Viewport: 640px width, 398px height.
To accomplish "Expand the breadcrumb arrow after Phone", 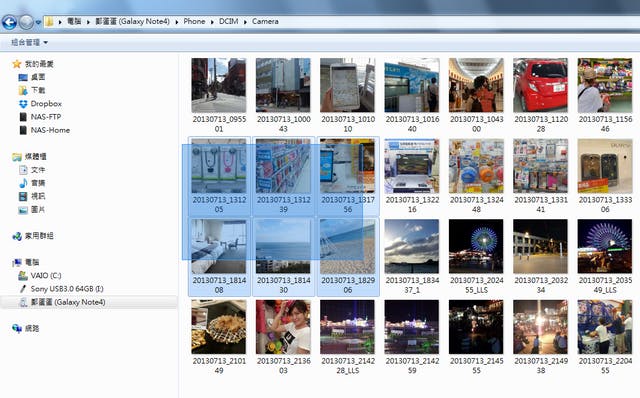I will [212, 22].
